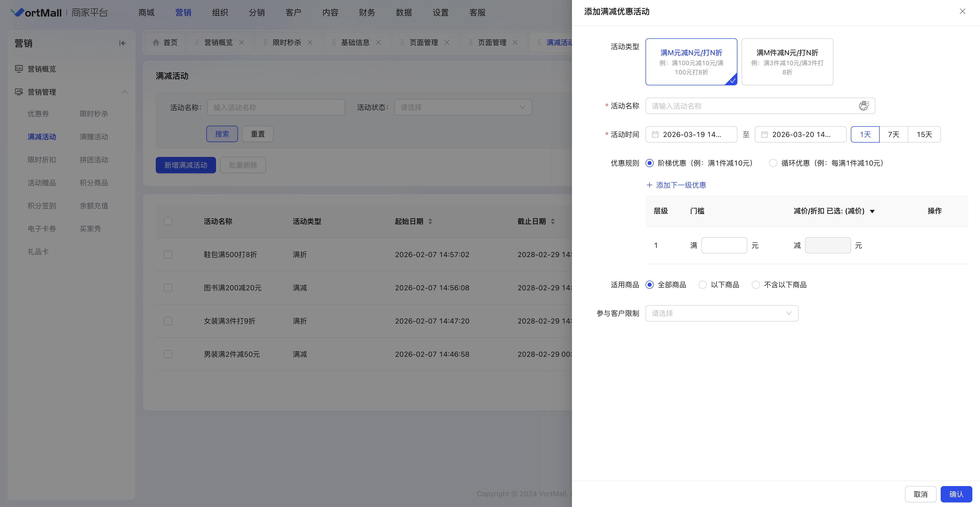
Task: Click the 满 threshold amount input field
Action: (x=724, y=246)
